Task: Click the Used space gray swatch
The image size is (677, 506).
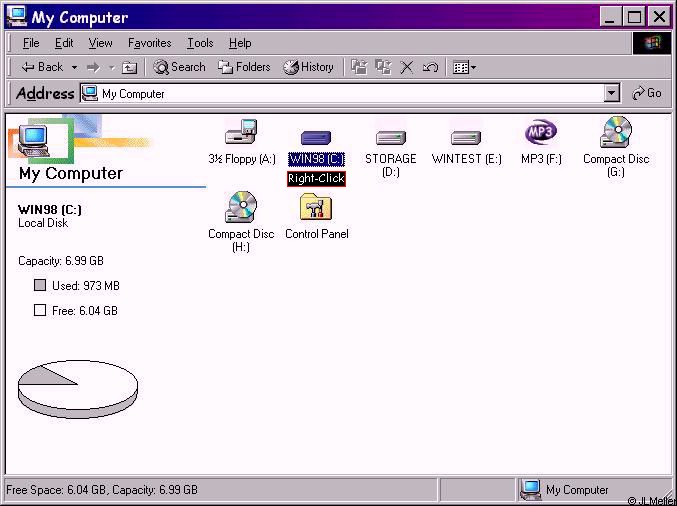Action: click(x=40, y=285)
